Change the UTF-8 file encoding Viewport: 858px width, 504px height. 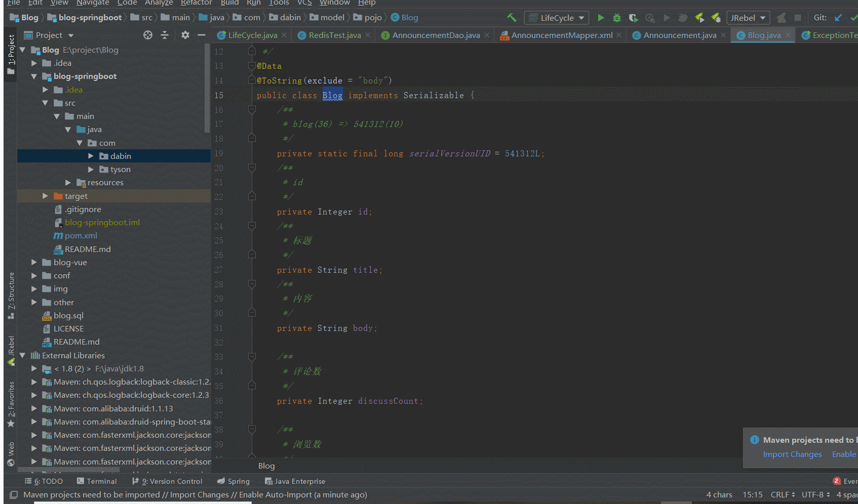tap(815, 494)
